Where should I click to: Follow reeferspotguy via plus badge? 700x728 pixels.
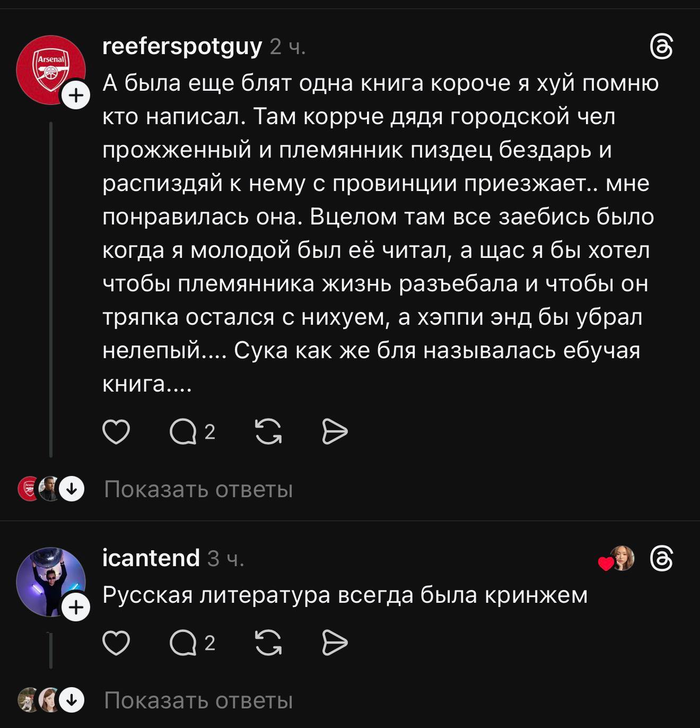click(76, 96)
